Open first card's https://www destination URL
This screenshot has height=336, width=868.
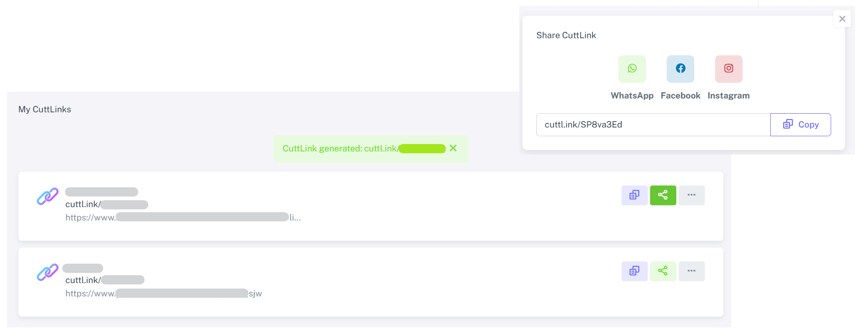pos(182,217)
